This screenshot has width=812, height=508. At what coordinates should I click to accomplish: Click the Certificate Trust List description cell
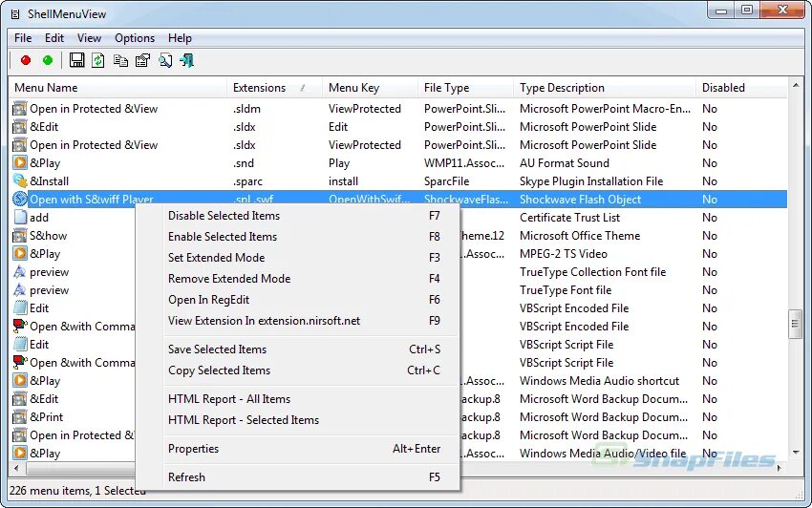[x=569, y=218]
